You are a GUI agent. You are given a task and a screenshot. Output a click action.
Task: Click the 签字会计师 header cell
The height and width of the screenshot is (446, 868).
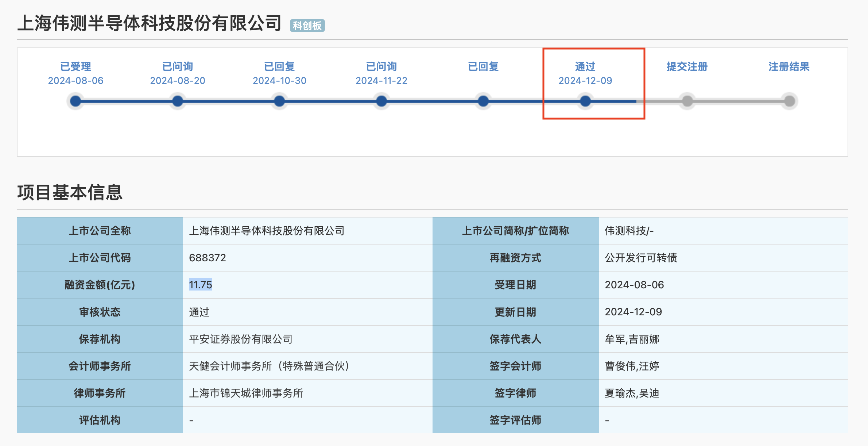coord(515,366)
